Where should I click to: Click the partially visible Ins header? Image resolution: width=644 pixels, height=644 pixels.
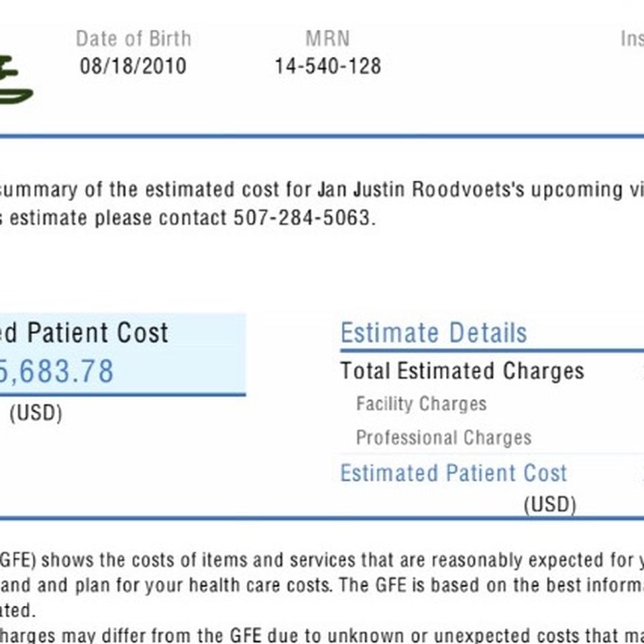tap(632, 39)
